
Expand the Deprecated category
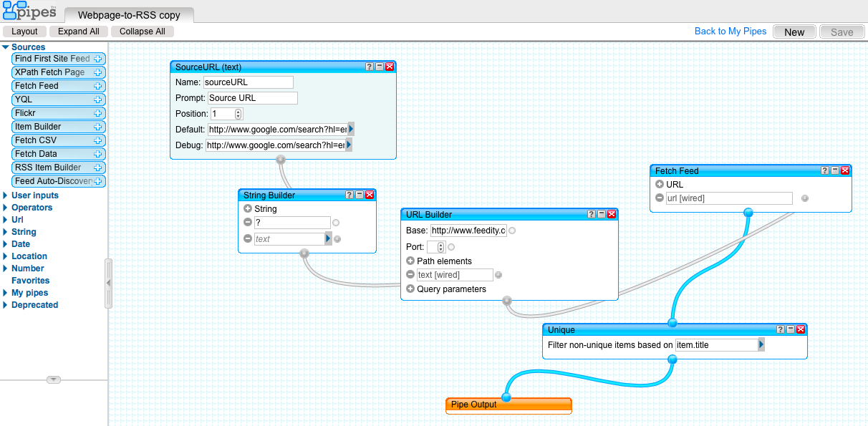click(x=6, y=305)
